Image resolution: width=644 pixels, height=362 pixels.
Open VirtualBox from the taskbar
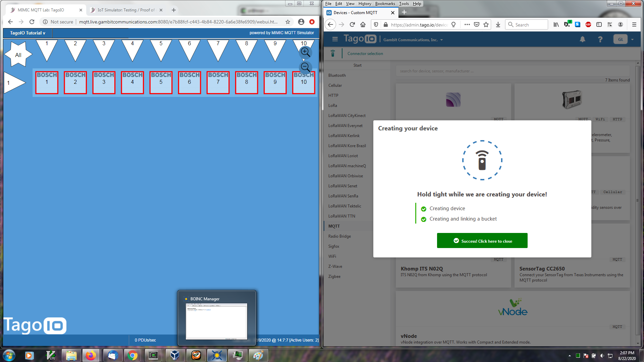(175, 355)
